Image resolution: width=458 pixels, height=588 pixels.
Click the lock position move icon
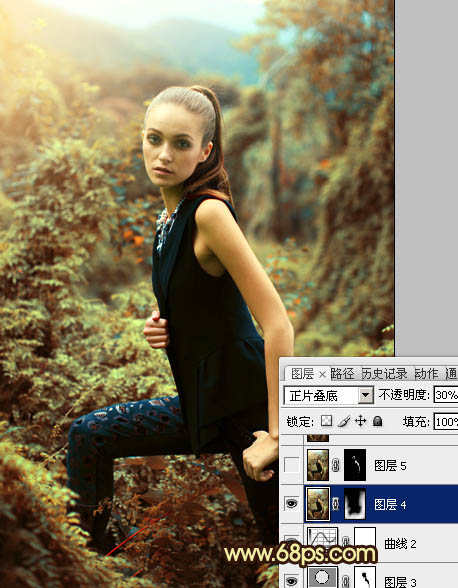pyautogui.click(x=360, y=421)
